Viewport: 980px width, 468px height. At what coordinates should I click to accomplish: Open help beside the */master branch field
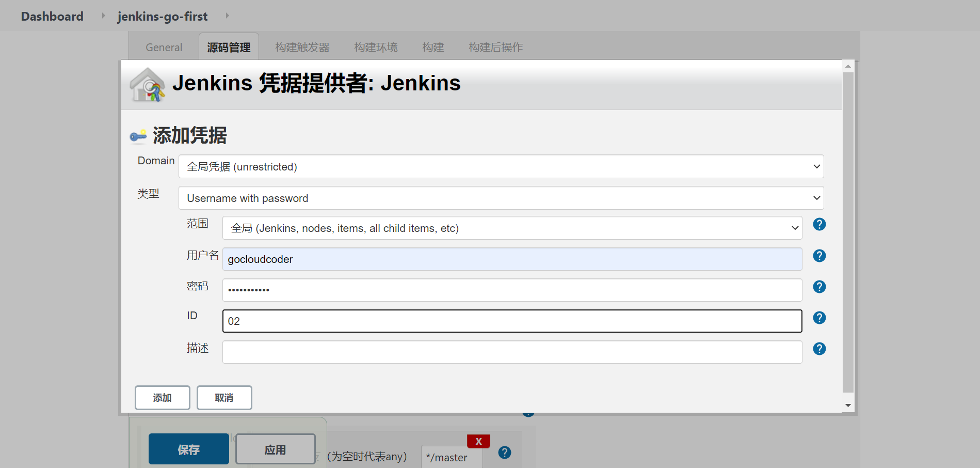[x=504, y=453]
